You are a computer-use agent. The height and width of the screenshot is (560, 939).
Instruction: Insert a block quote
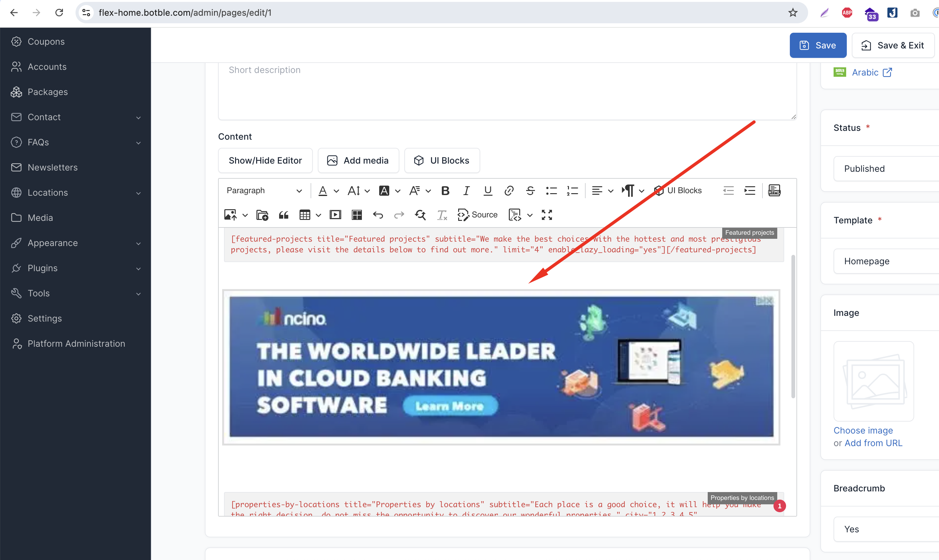pyautogui.click(x=284, y=215)
